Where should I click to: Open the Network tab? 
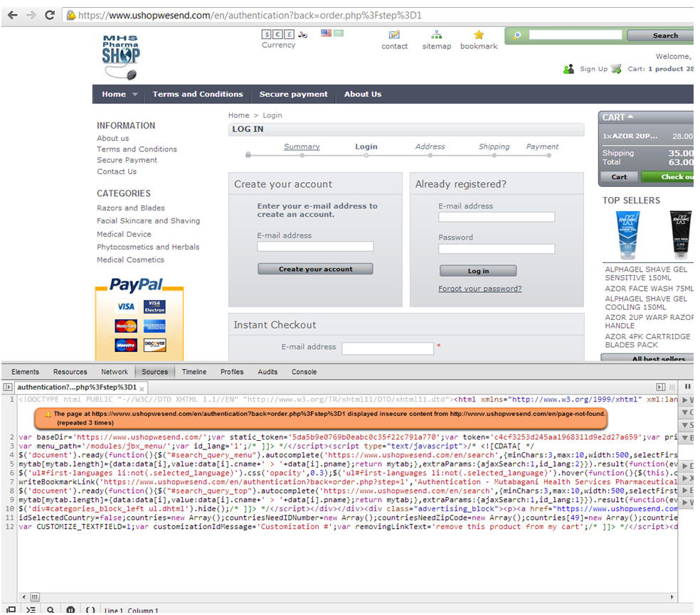115,373
